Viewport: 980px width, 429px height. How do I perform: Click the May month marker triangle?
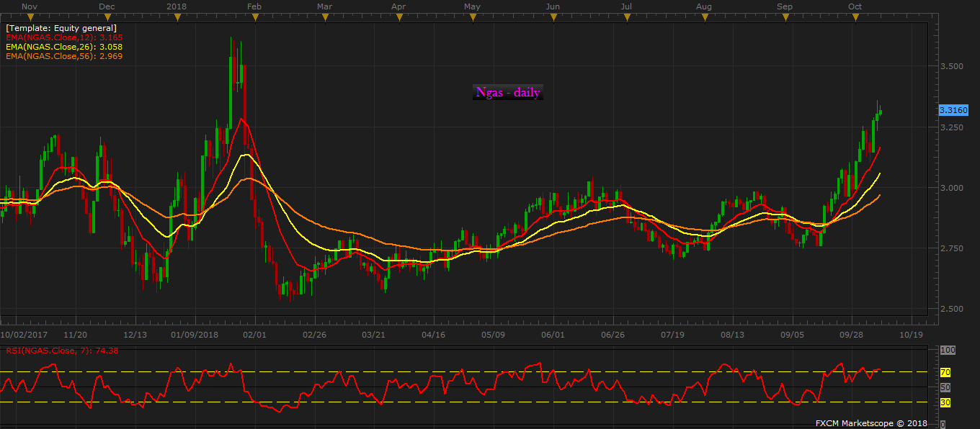[x=472, y=17]
